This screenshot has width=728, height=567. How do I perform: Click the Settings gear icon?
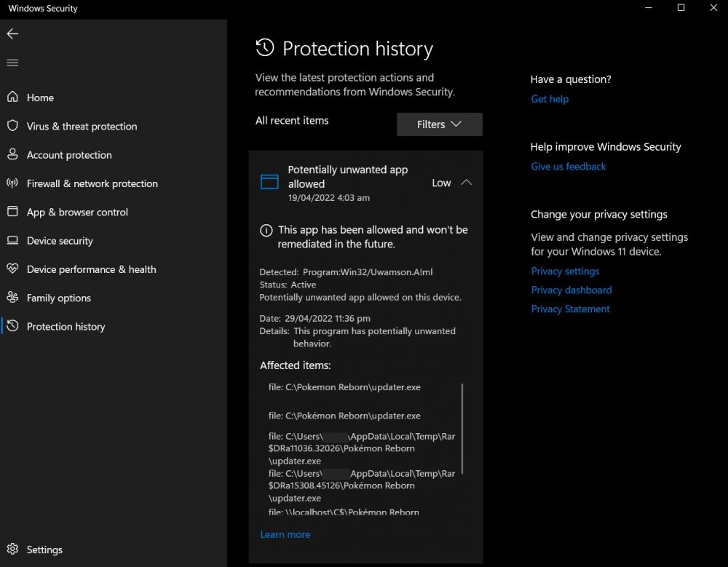[12, 550]
